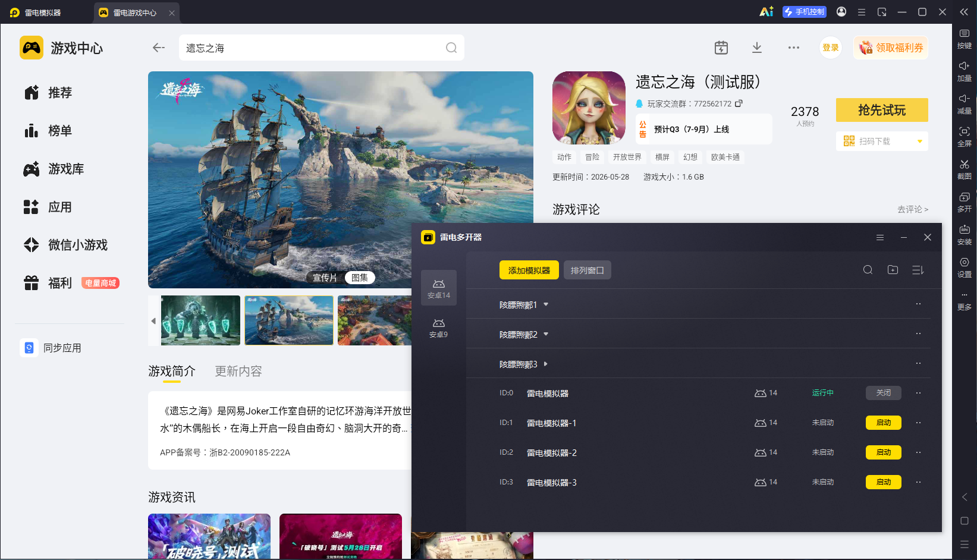Viewport: 977px width, 560px height.
Task: Search instances in 雷电多开器
Action: tap(868, 270)
